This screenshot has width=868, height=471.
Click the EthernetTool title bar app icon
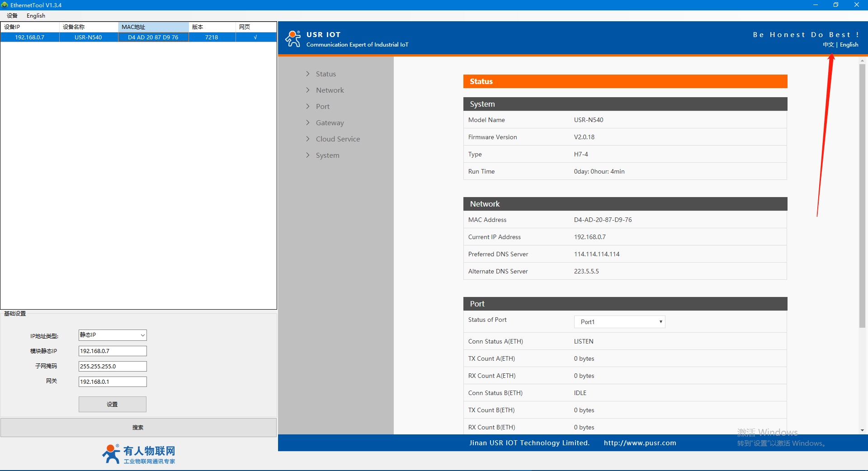tap(5, 5)
